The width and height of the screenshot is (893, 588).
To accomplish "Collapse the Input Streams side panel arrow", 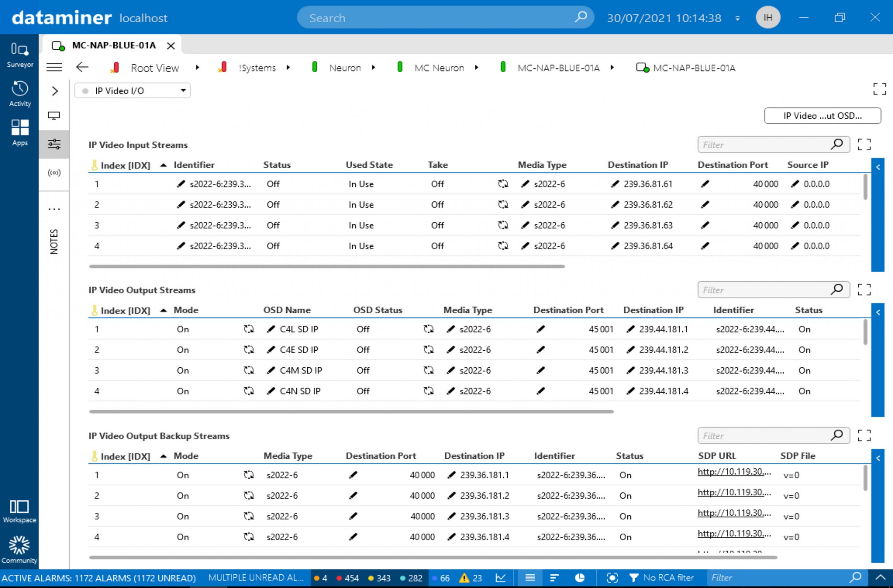I will pyautogui.click(x=878, y=167).
